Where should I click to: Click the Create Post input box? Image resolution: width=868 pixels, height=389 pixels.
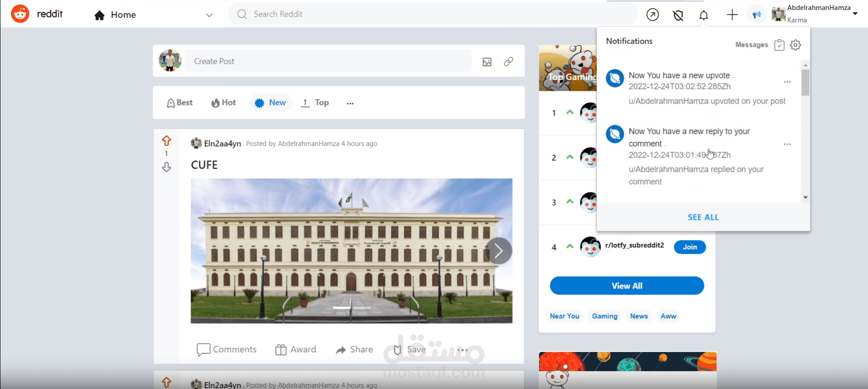pyautogui.click(x=328, y=61)
